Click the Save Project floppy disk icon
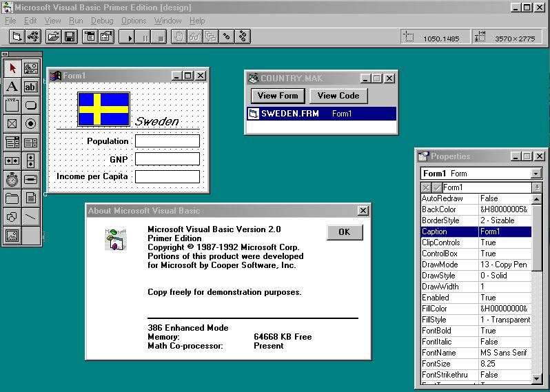This screenshot has width=550, height=392. 70,37
